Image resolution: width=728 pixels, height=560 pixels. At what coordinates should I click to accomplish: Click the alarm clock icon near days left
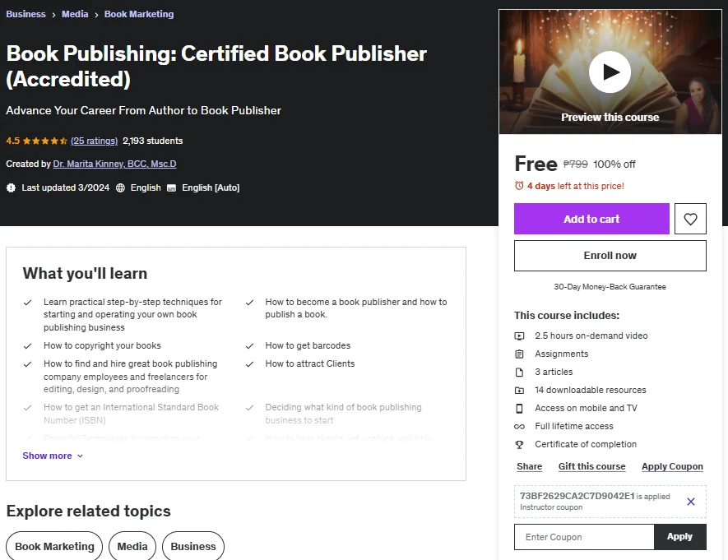click(x=519, y=186)
